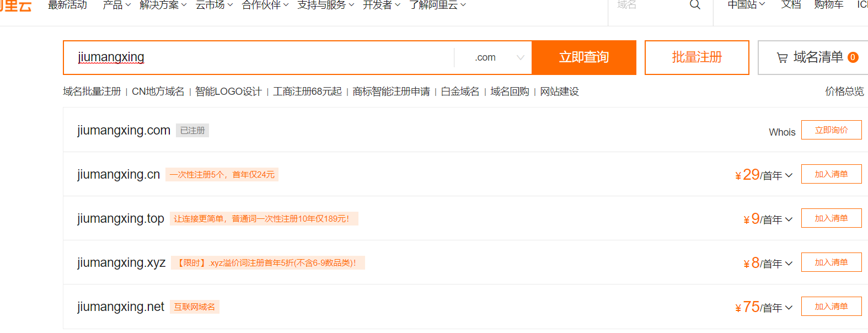Open 购物车 in top navigation
Image resolution: width=868 pixels, height=333 pixels.
pyautogui.click(x=829, y=5)
